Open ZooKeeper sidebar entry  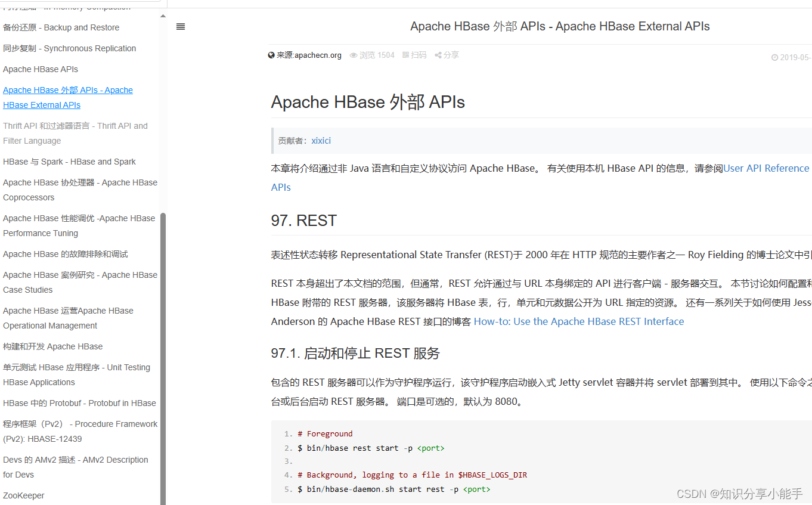tap(24, 495)
